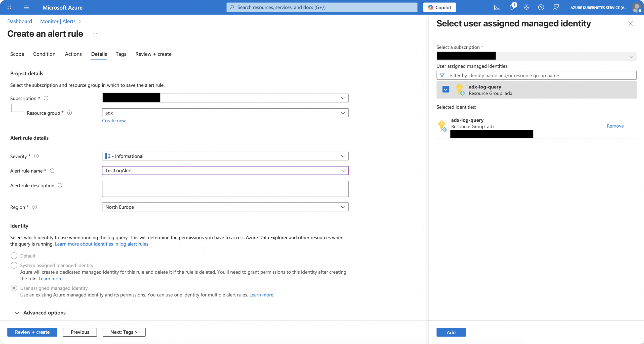Click the feedback icon in header
This screenshot has width=644, height=344.
click(x=556, y=8)
